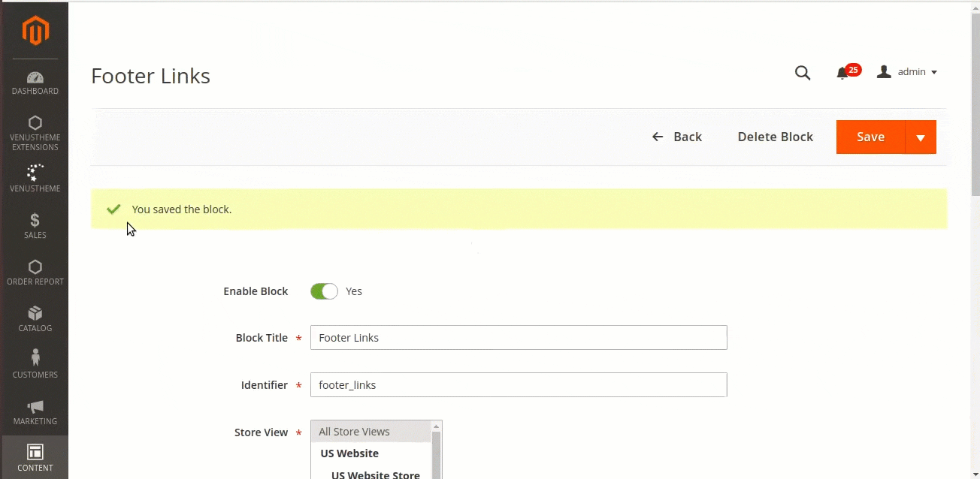Click the Block Title input field

(519, 338)
